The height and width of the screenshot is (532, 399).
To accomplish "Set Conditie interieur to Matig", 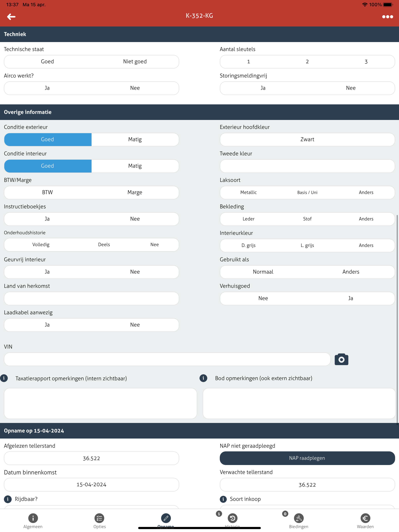I will [x=135, y=166].
